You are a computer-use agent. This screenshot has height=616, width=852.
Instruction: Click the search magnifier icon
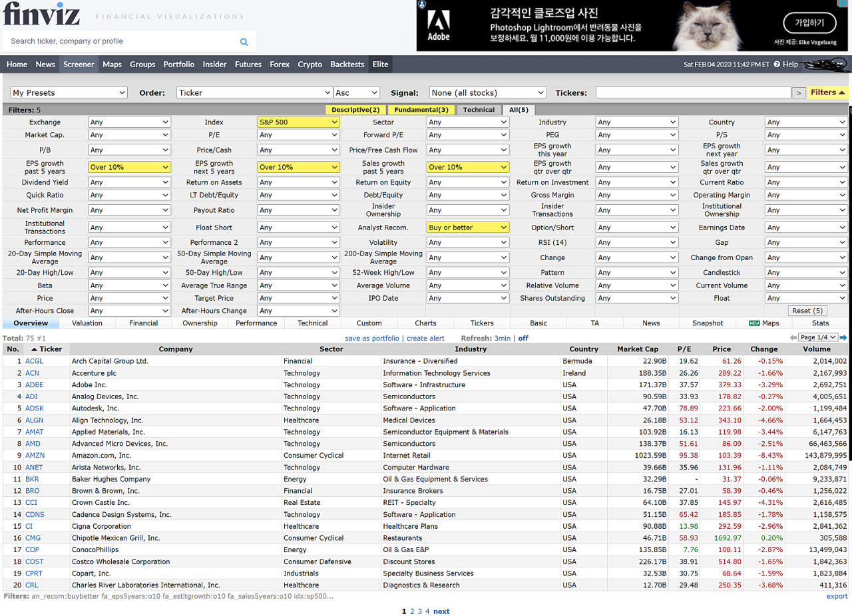pyautogui.click(x=244, y=42)
